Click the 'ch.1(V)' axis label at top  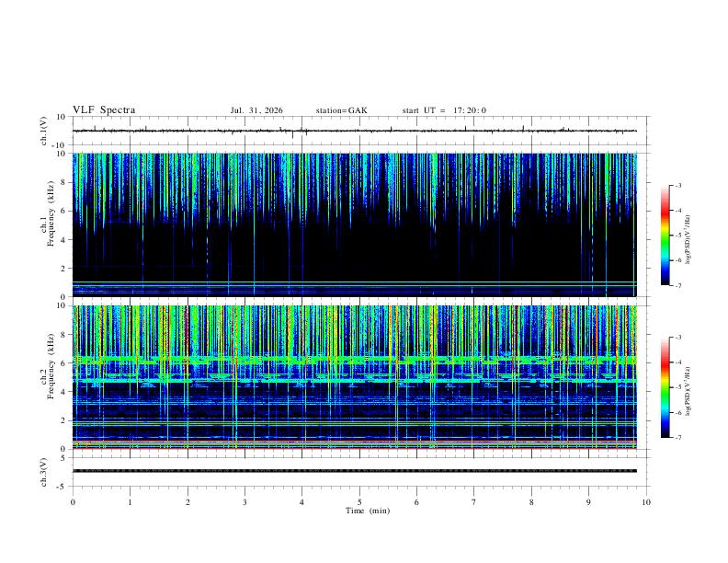pos(44,131)
